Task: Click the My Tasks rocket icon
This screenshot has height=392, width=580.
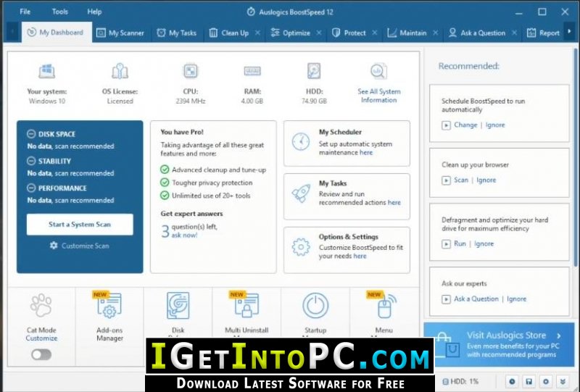Action: pos(301,193)
